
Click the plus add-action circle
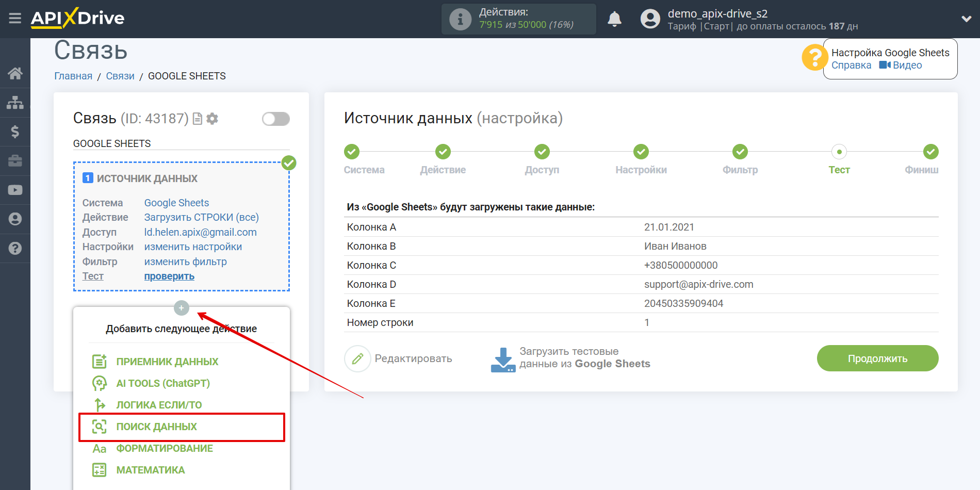point(182,308)
